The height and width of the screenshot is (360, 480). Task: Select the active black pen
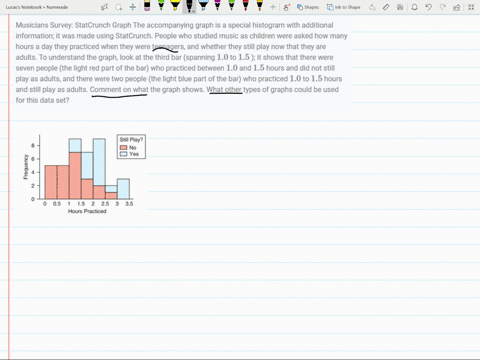(x=189, y=5)
